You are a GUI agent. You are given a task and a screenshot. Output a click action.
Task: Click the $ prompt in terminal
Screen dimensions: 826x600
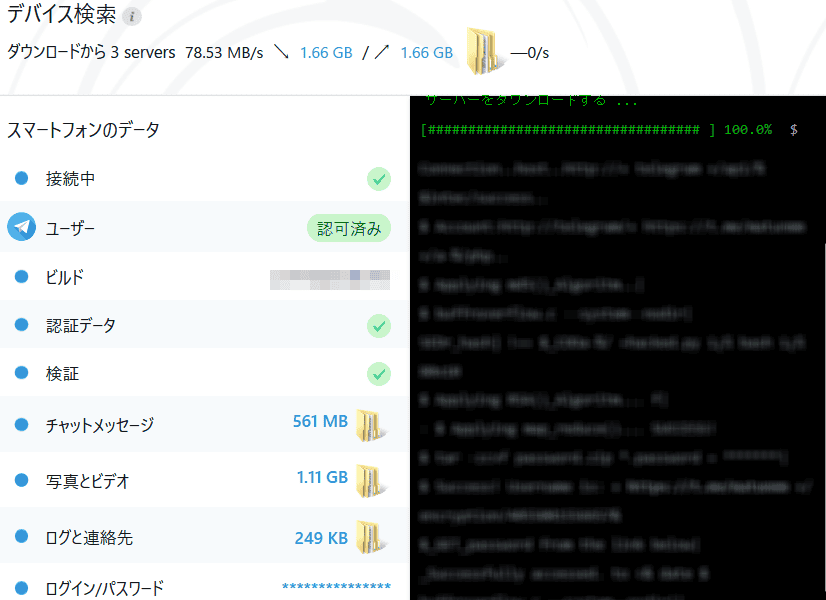click(794, 130)
